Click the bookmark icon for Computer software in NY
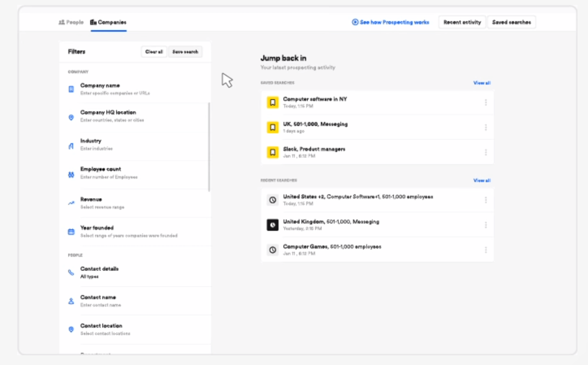 pyautogui.click(x=272, y=102)
